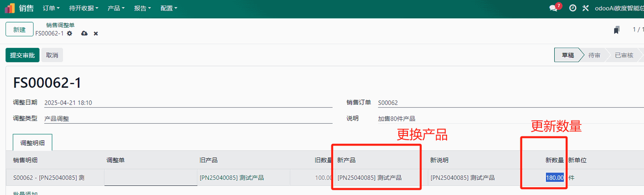This screenshot has height=195, width=644.
Task: Click the record pager 1 / 1
Action: pos(638,30)
